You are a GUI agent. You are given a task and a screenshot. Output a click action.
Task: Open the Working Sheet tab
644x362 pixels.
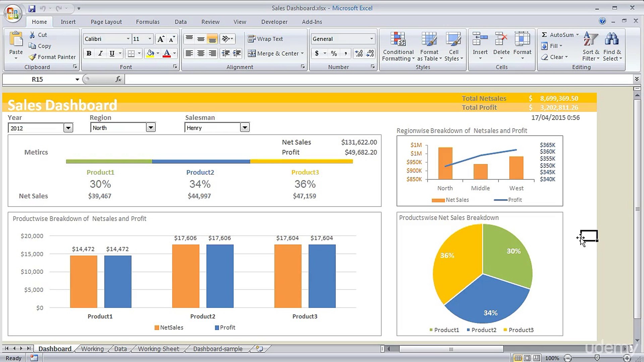pos(158,349)
